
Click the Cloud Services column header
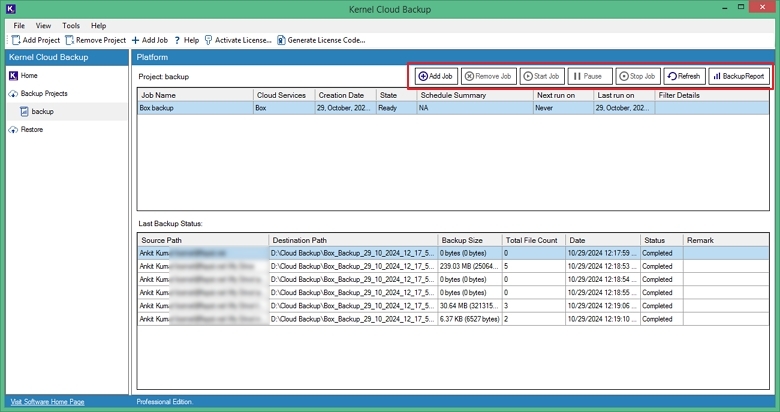pyautogui.click(x=284, y=95)
